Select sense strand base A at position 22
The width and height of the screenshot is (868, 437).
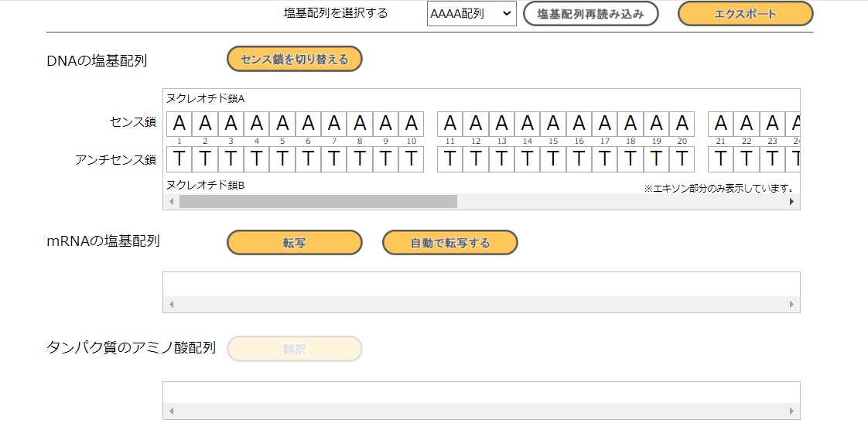(747, 124)
